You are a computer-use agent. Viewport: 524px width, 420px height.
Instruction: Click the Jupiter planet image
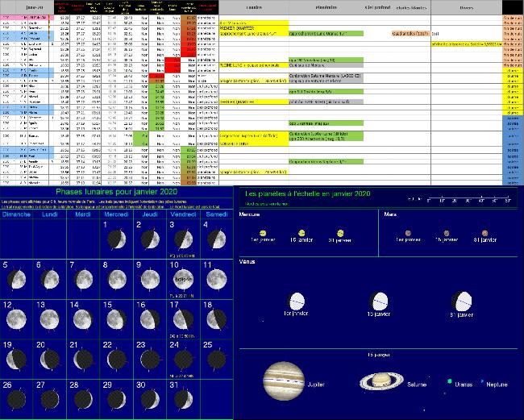click(284, 381)
